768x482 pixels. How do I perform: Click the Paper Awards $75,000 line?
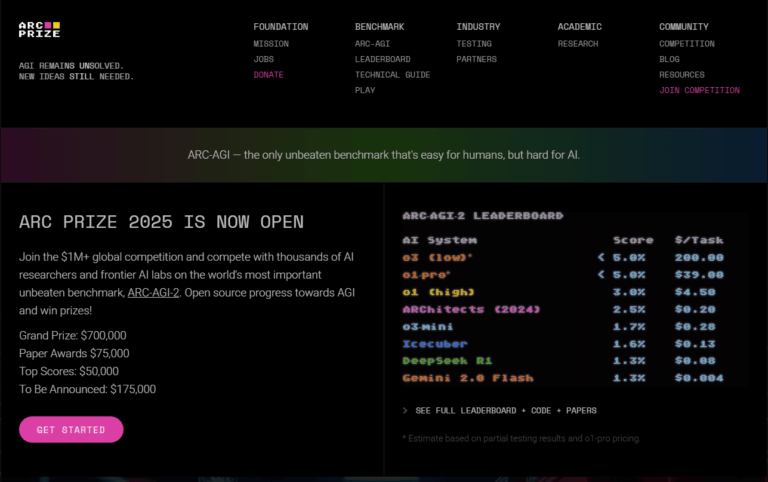74,354
